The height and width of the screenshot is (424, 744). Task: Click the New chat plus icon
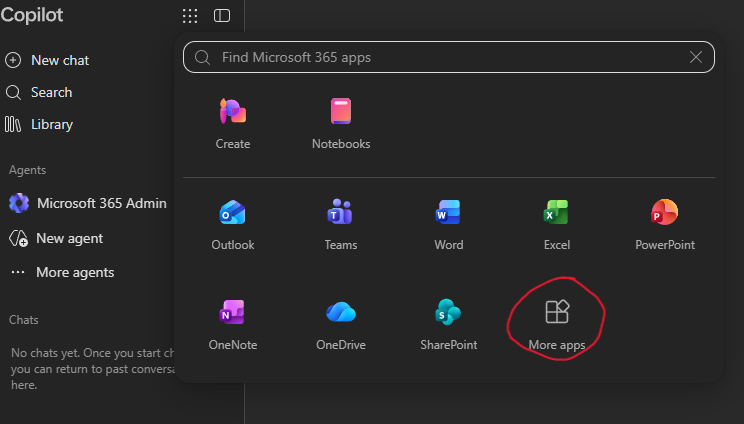pos(13,60)
